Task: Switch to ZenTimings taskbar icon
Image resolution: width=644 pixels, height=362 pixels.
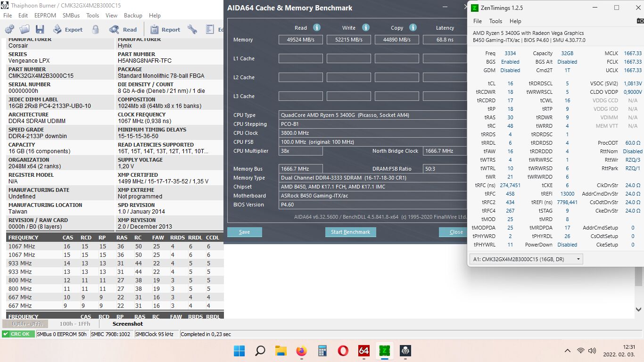Action: 385,351
